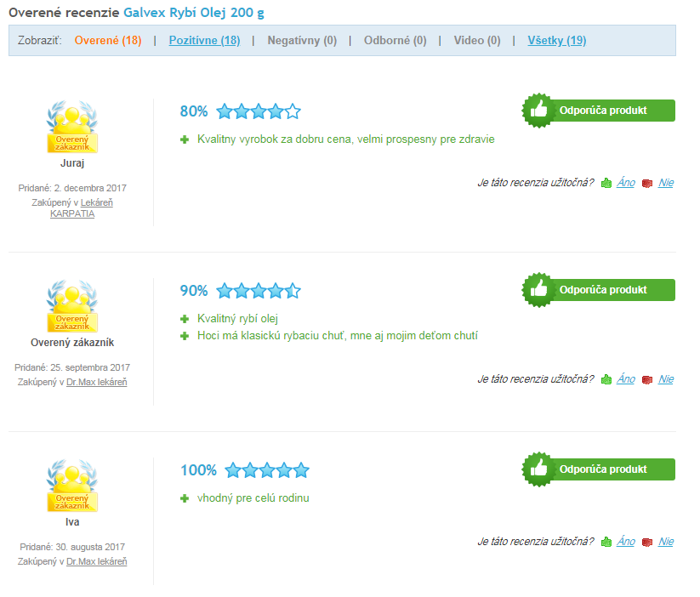700x597 pixels.
Task: Vote Nie on the 90% review
Action: [666, 379]
